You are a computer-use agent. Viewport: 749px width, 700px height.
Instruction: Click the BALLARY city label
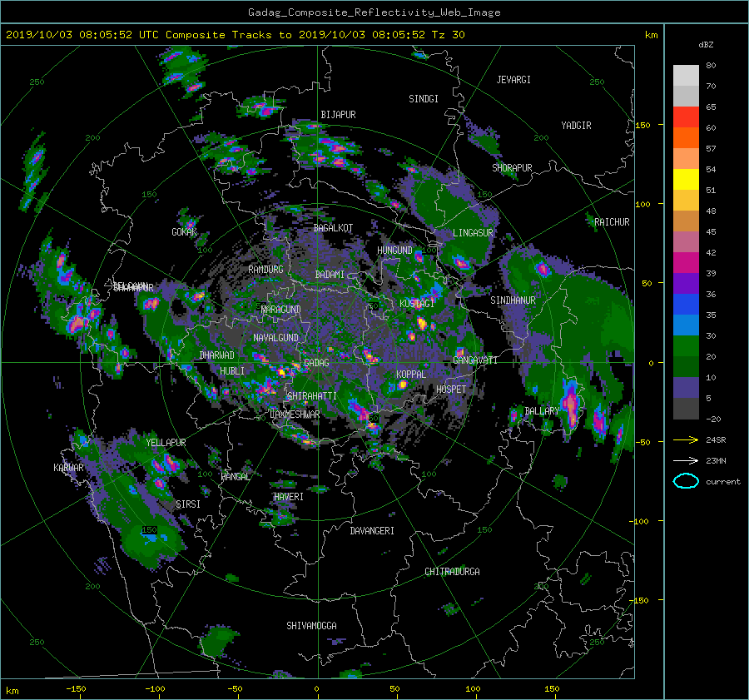point(542,411)
